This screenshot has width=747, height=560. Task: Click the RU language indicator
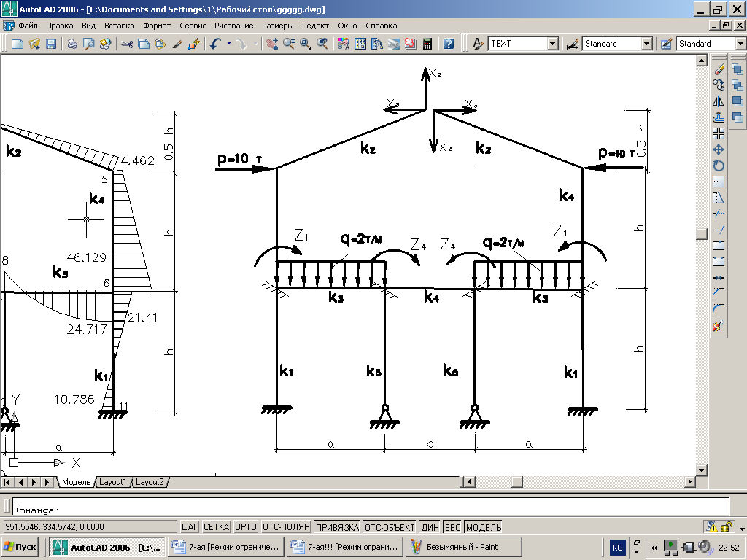(617, 547)
